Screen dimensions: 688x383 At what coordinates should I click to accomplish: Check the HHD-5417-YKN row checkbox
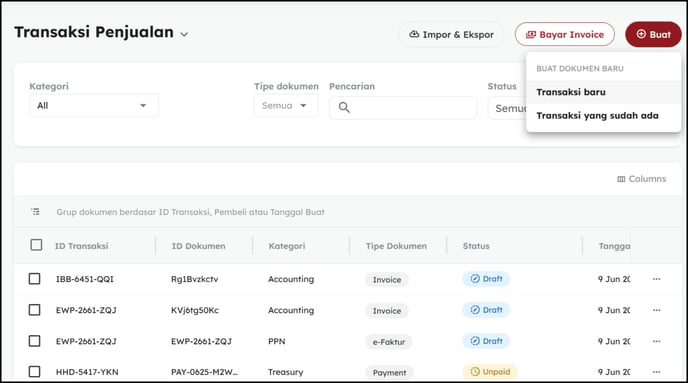pos(35,372)
